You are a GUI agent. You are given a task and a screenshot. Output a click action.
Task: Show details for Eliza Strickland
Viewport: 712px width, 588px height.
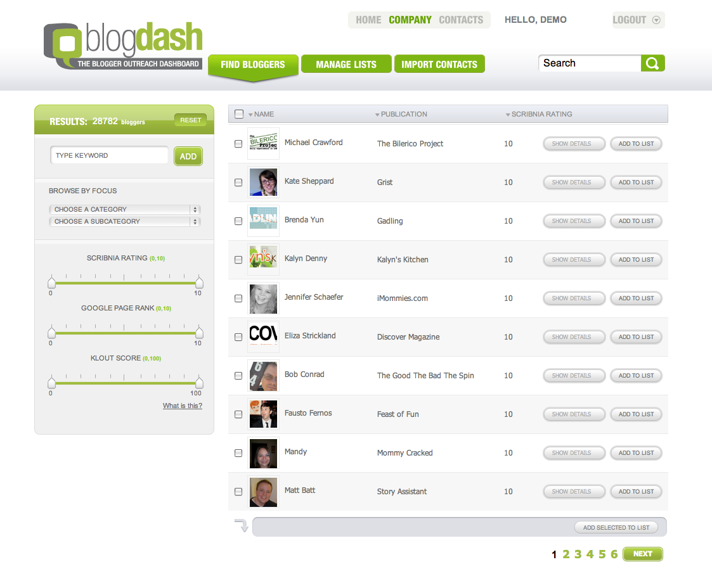click(x=574, y=337)
